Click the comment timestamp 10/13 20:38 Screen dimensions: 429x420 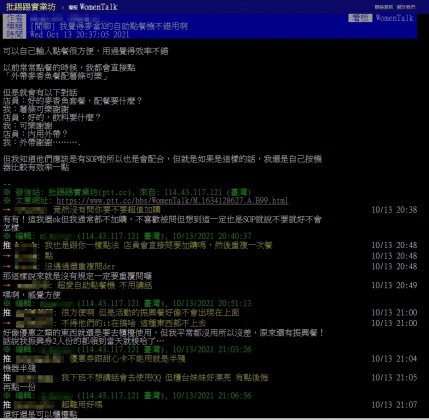tap(394, 210)
